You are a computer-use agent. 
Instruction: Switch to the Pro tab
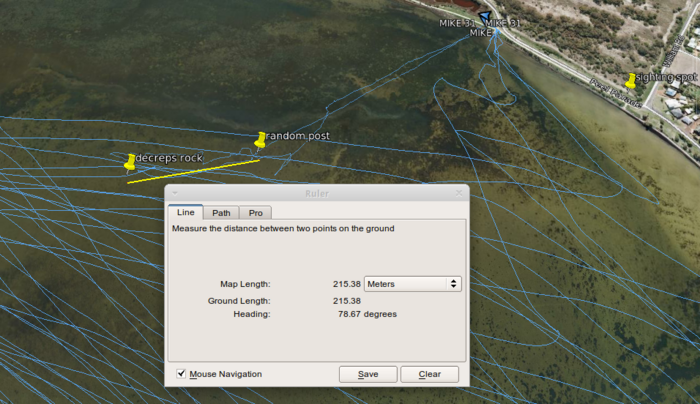click(x=256, y=212)
